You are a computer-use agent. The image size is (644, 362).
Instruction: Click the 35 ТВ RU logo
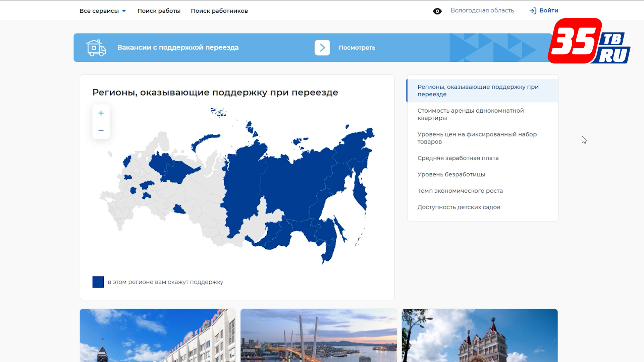[x=589, y=41]
